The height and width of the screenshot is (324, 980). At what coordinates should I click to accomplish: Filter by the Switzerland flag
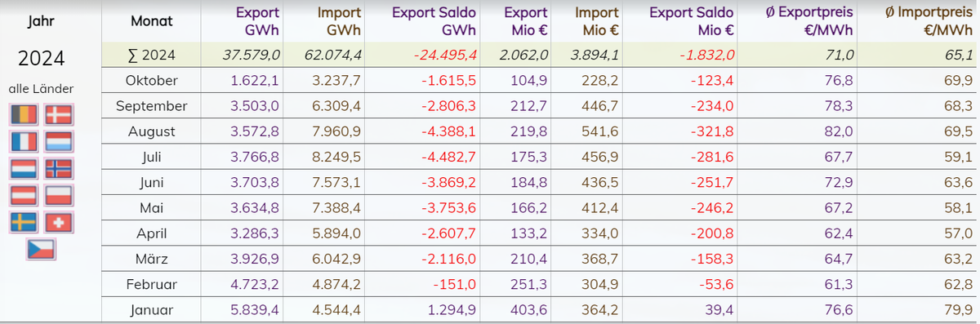point(58,222)
